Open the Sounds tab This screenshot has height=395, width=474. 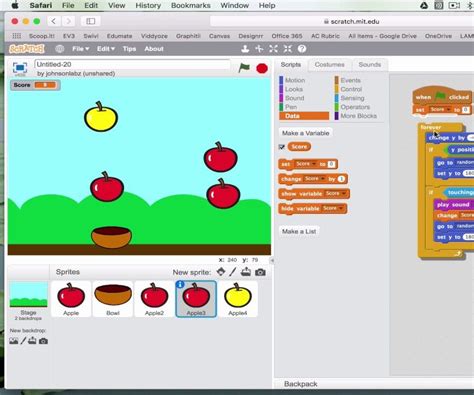(x=370, y=65)
